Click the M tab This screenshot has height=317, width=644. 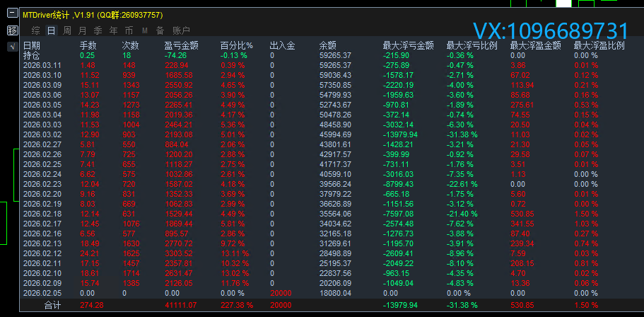coord(144,30)
